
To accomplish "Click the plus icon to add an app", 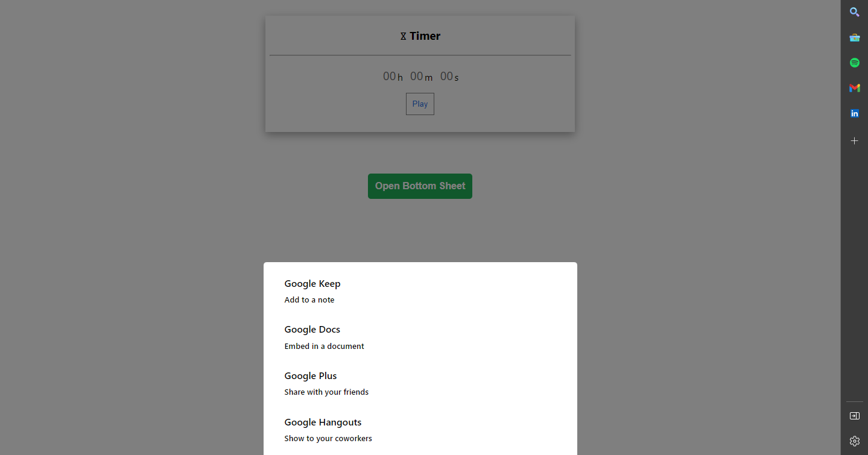I will tap(854, 140).
